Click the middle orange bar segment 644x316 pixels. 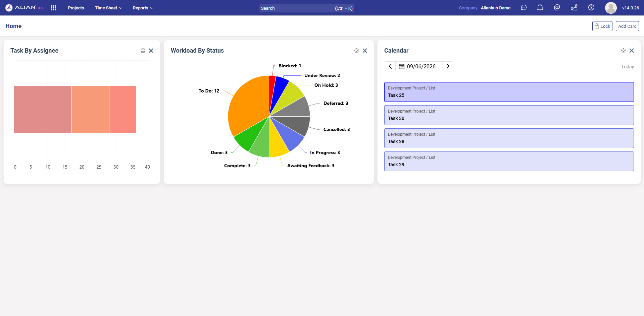90,109
